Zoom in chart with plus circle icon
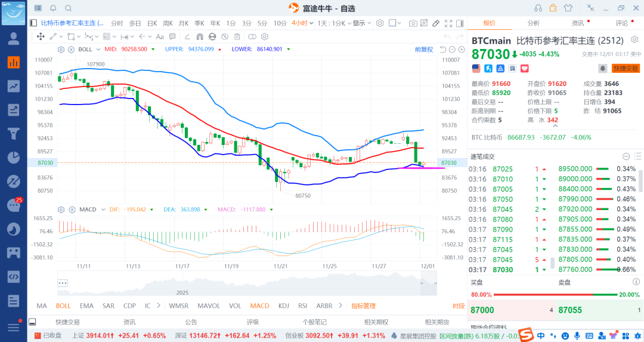Image resolution: width=644 pixels, height=342 pixels. point(462,50)
